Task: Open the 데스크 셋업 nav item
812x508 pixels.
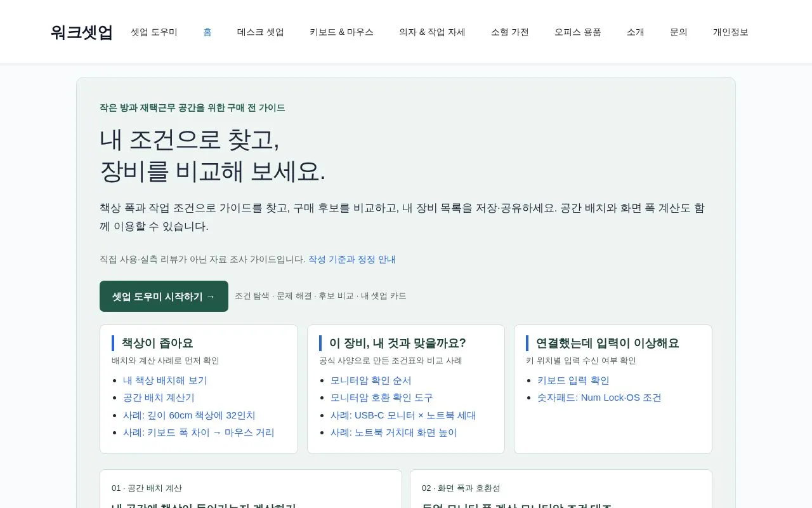Action: click(x=261, y=32)
